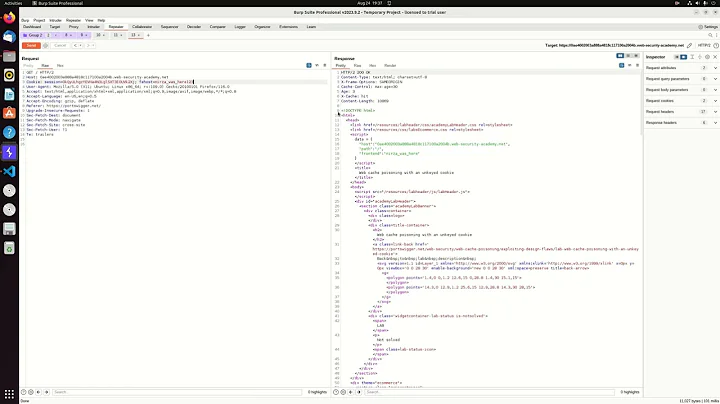Viewport: 720px width, 404px height.
Task: Open the Repeater tab options kebab menu
Action: 716,35
